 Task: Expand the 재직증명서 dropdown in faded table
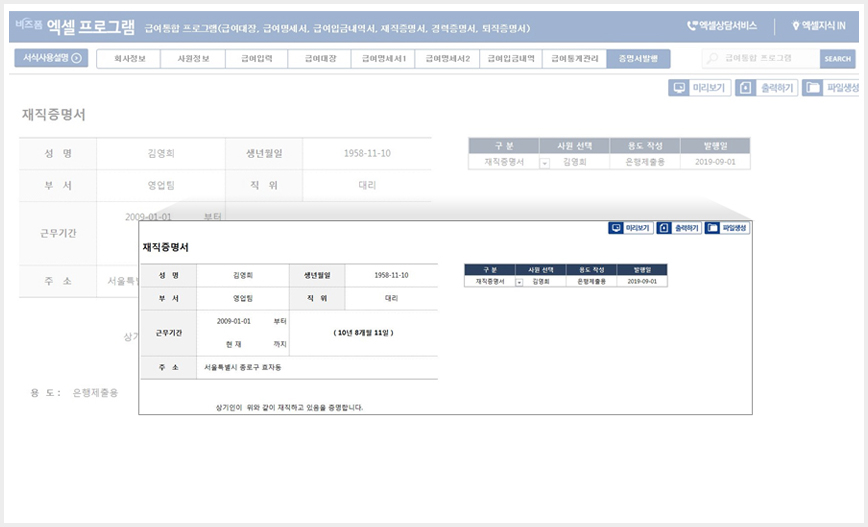[x=545, y=163]
